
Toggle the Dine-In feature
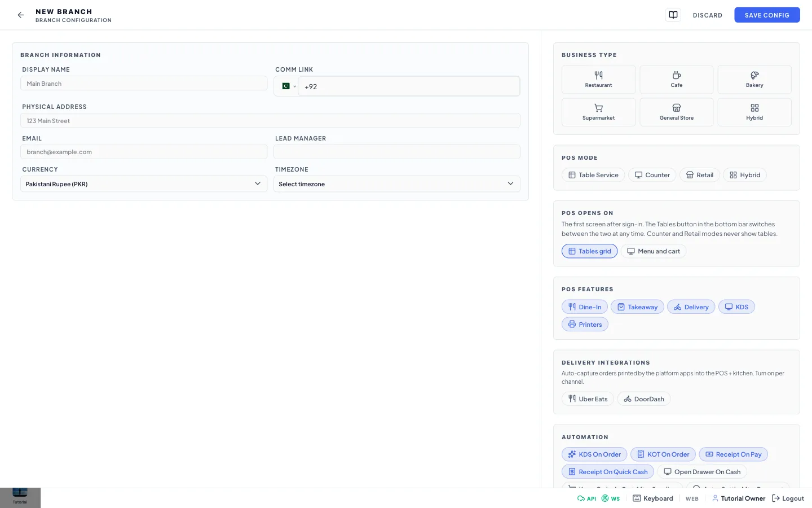(585, 307)
